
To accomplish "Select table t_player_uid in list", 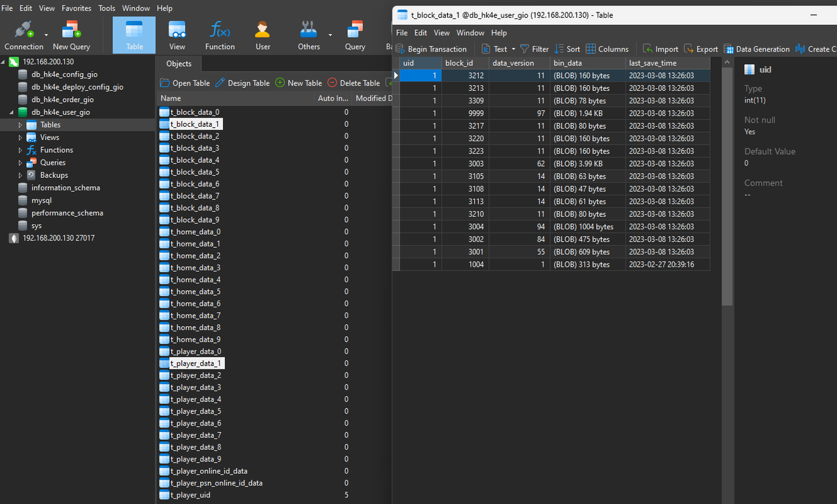I will click(x=190, y=495).
